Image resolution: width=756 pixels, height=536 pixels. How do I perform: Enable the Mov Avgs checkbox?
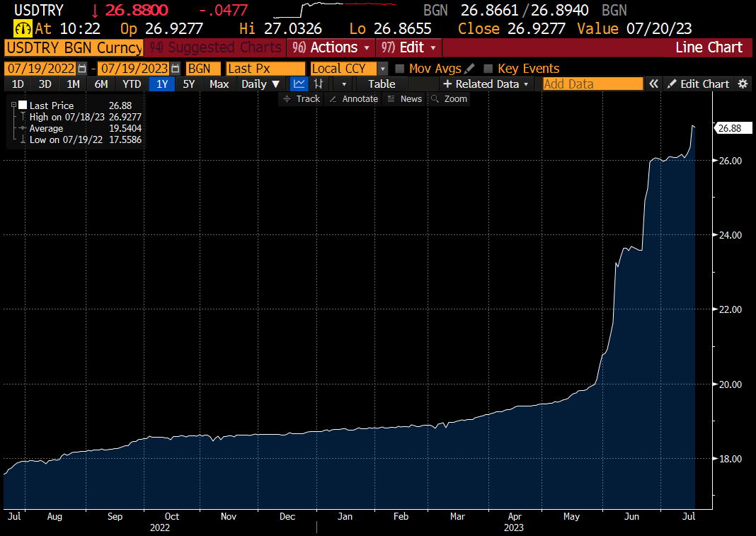(401, 69)
